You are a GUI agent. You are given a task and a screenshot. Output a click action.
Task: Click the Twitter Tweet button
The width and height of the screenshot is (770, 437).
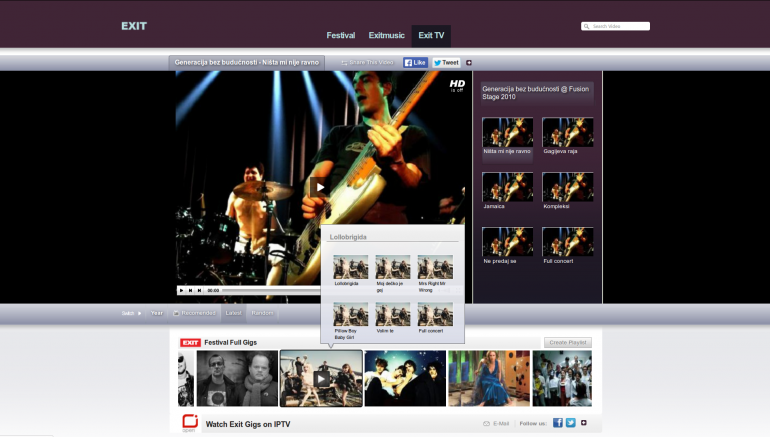point(446,62)
